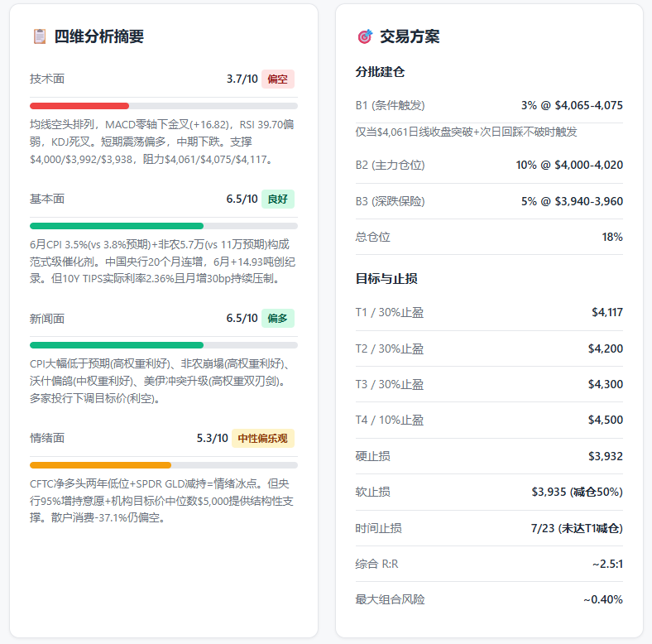Click the 10% @ $4,000-4,020 value
Image resolution: width=652 pixels, height=644 pixels.
click(569, 166)
